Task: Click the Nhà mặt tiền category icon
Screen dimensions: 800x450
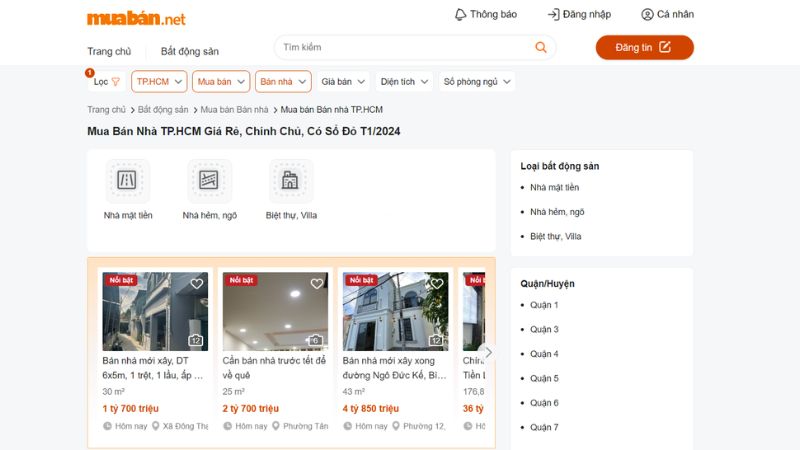Action: tap(127, 181)
